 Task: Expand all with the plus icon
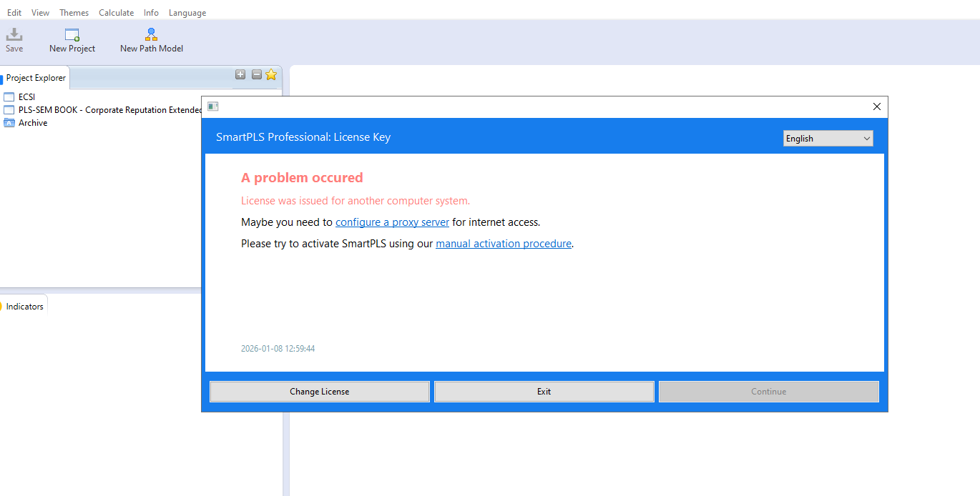tap(240, 74)
